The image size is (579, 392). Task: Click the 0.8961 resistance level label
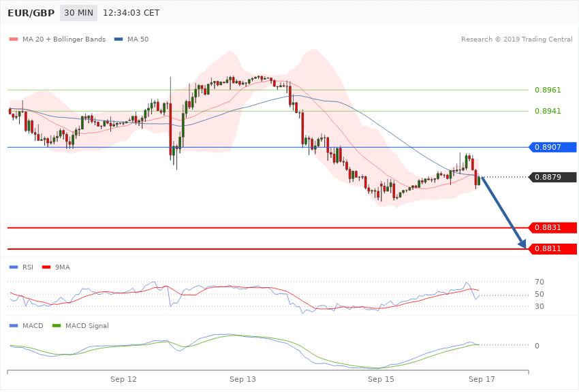(x=548, y=90)
